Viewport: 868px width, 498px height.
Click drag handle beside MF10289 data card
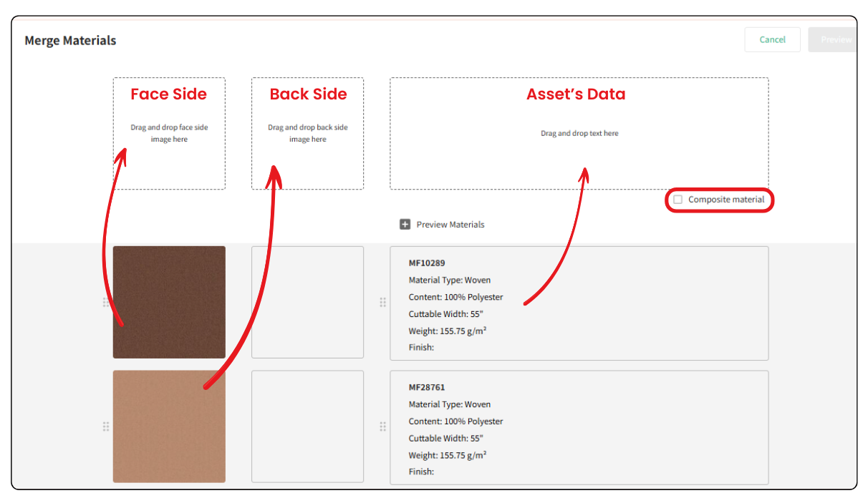[383, 303]
